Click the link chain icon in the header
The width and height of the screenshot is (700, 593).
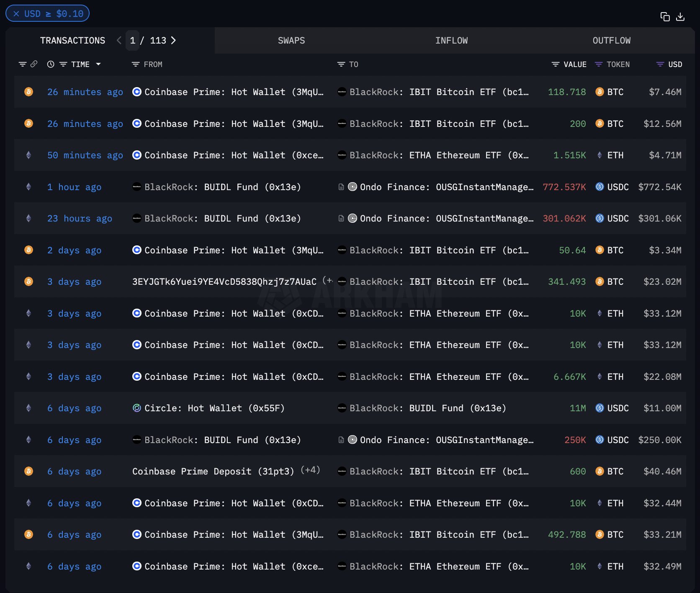click(34, 64)
